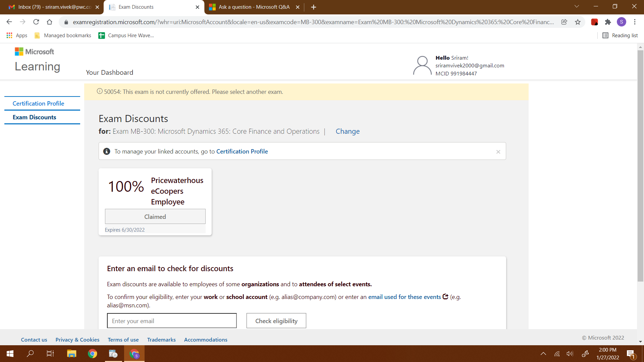This screenshot has height=362, width=644.
Task: Click the Change exam link
Action: 347,131
